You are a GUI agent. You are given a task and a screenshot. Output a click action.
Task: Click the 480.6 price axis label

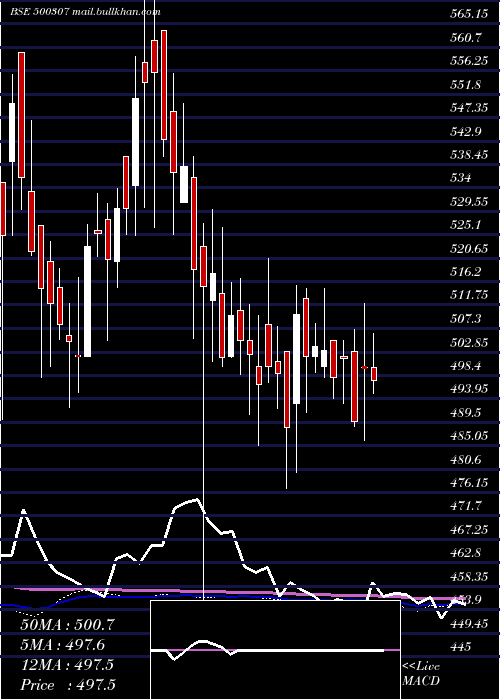[465, 459]
